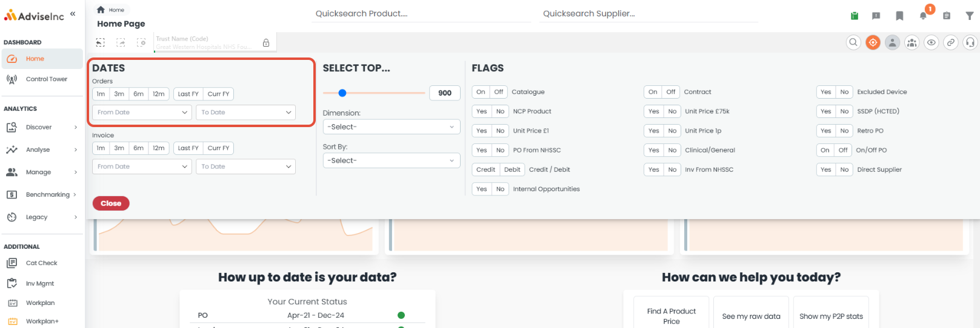980x328 pixels.
Task: Turn On/Off PO flag On
Action: click(825, 150)
